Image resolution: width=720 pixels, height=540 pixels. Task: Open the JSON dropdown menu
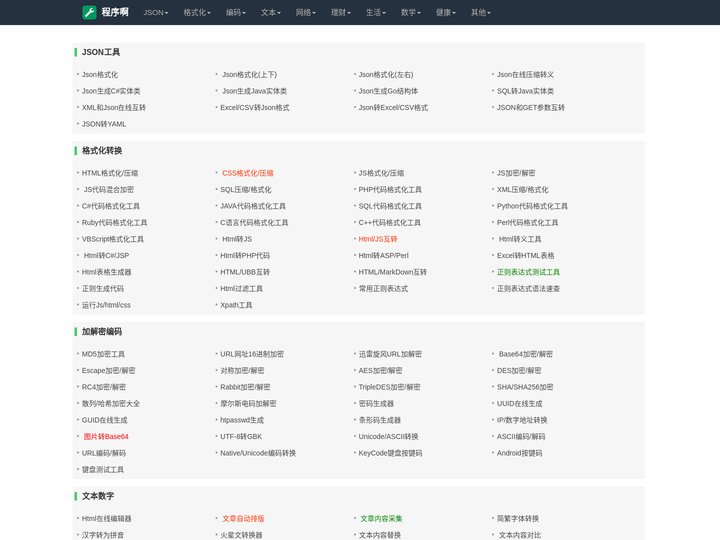(156, 13)
